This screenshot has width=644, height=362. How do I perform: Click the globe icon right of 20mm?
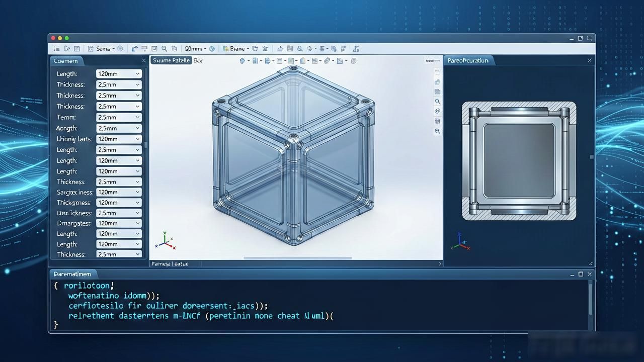tap(212, 49)
